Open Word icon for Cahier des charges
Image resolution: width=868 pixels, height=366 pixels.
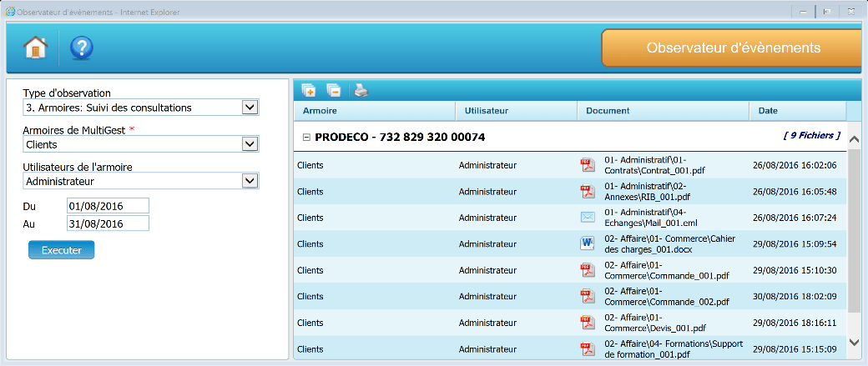pyautogui.click(x=587, y=243)
